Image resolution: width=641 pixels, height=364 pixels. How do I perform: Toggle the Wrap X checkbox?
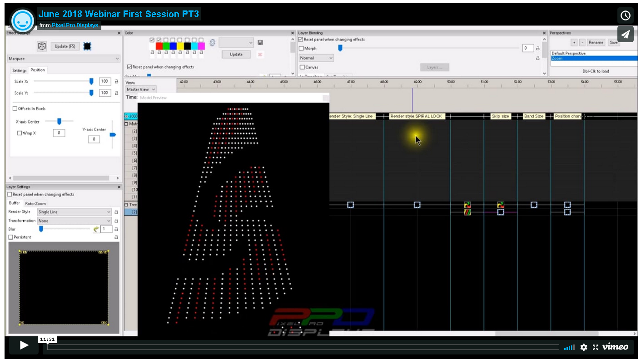[x=20, y=133]
